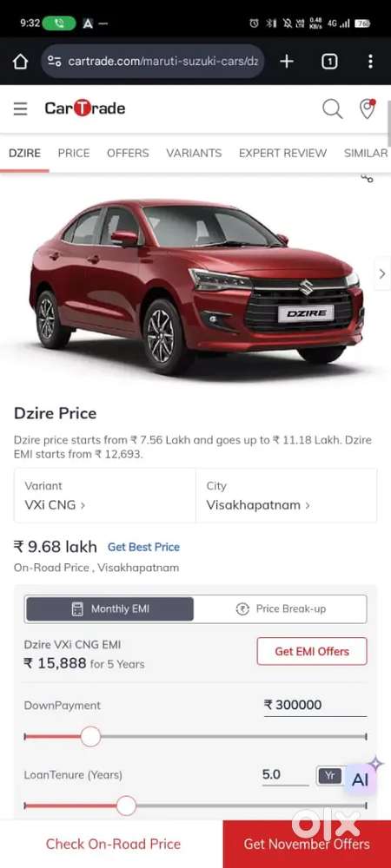
Task: Switch to Price Break-up view
Action: (x=281, y=609)
